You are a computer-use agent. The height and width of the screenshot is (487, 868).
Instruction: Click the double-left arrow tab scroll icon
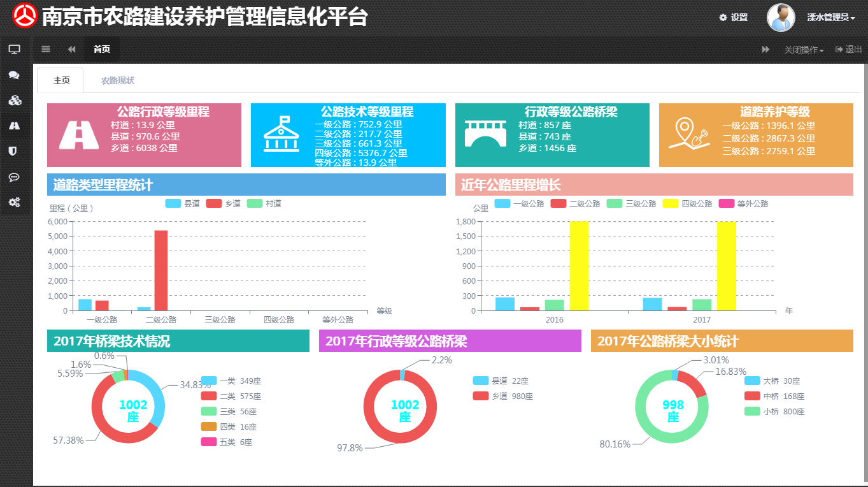[x=72, y=49]
